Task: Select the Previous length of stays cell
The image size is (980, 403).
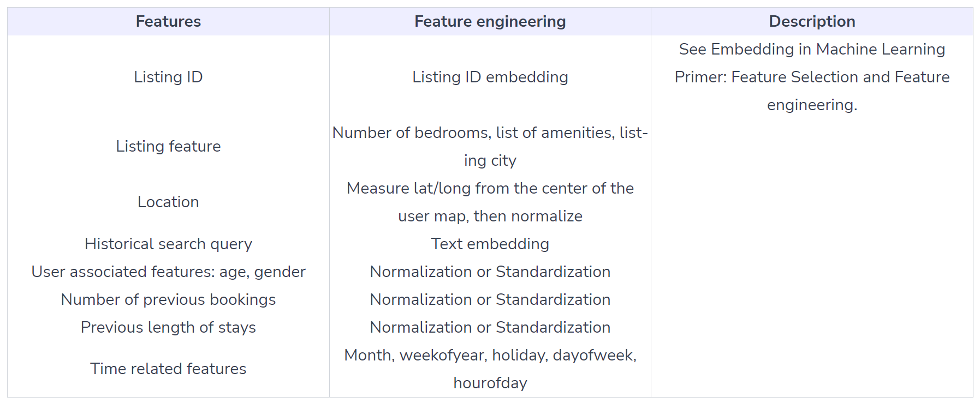Action: [168, 327]
